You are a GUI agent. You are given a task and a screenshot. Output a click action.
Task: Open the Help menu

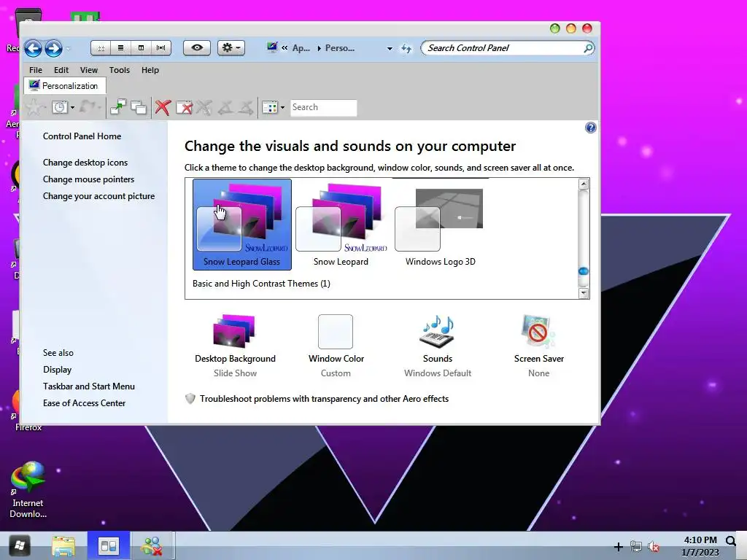click(x=150, y=70)
